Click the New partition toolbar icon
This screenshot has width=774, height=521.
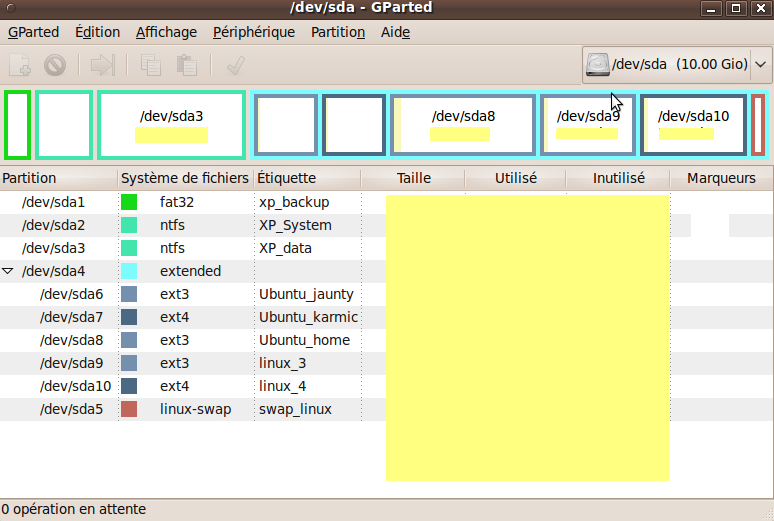[x=20, y=65]
